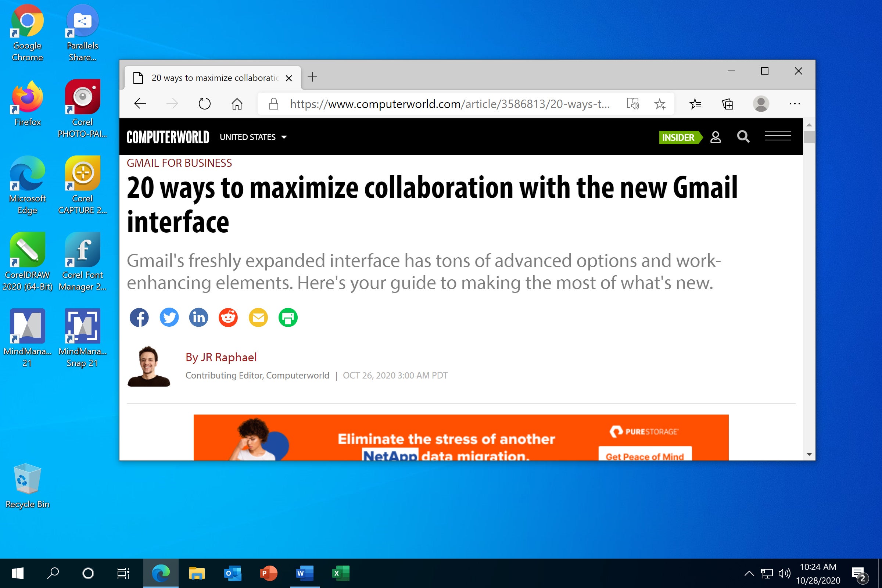The width and height of the screenshot is (882, 588).
Task: Go back using the browser back arrow
Action: (x=140, y=104)
